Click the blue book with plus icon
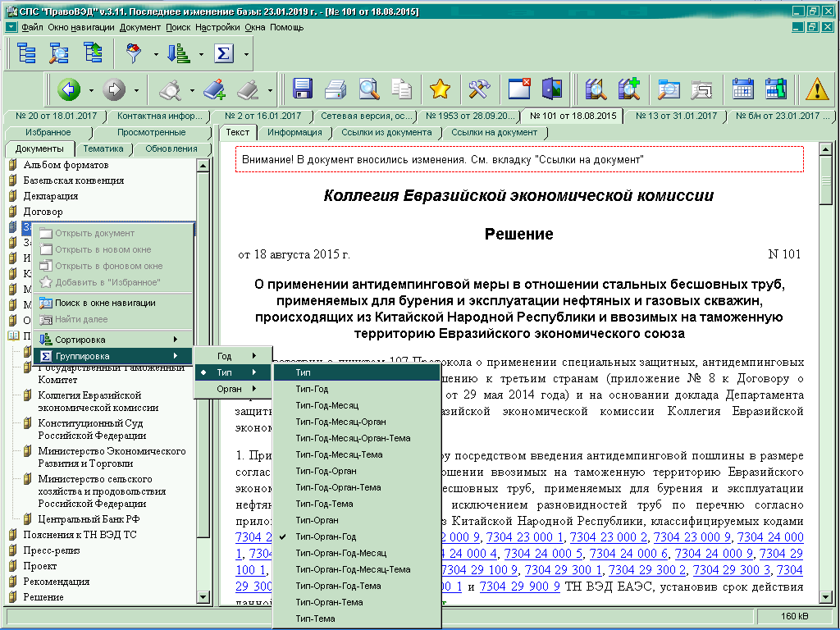Viewport: 840px width, 630px height. click(x=215, y=89)
